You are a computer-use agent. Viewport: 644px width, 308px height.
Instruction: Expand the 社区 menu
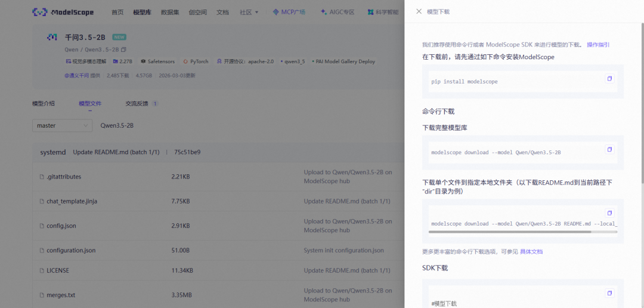tap(249, 13)
